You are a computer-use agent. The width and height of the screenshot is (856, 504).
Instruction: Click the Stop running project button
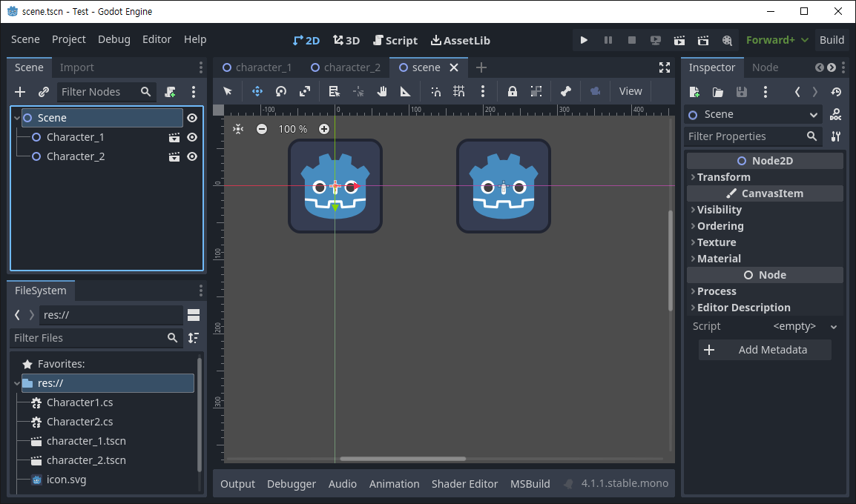point(632,40)
